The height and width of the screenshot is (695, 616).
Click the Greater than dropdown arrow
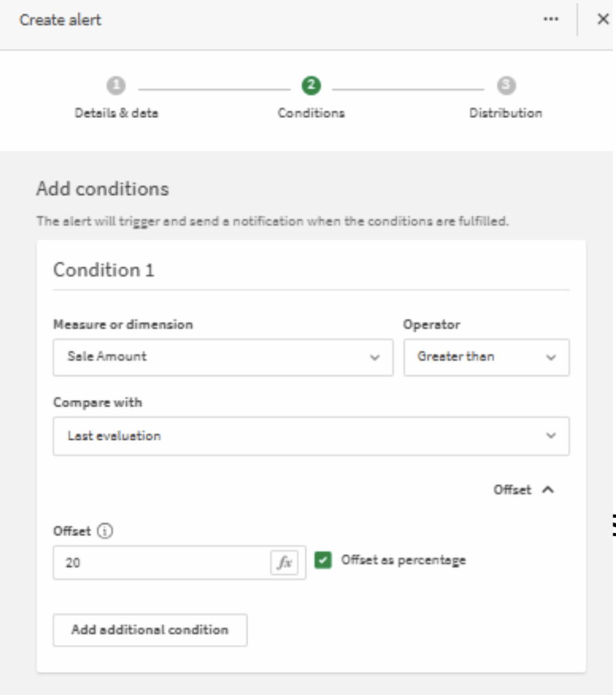click(x=551, y=358)
